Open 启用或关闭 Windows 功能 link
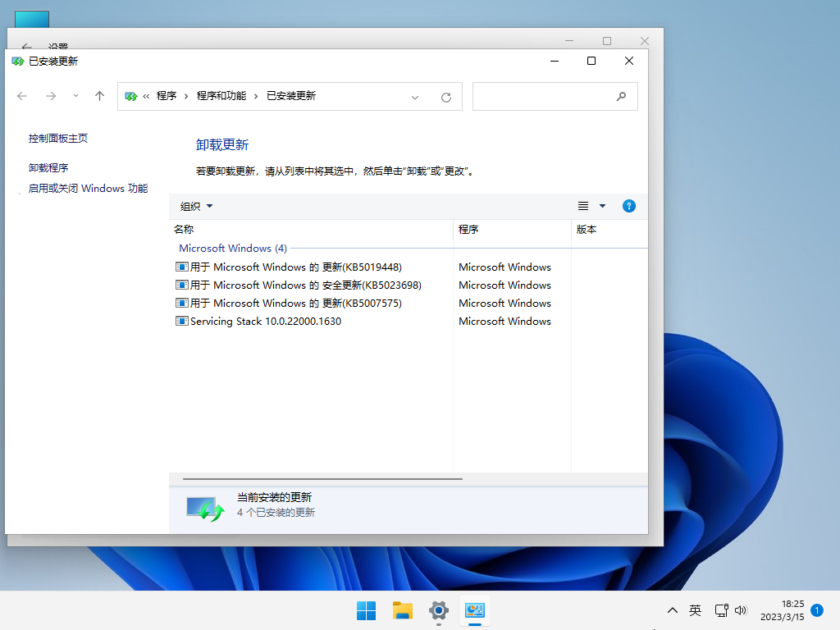 coord(88,188)
